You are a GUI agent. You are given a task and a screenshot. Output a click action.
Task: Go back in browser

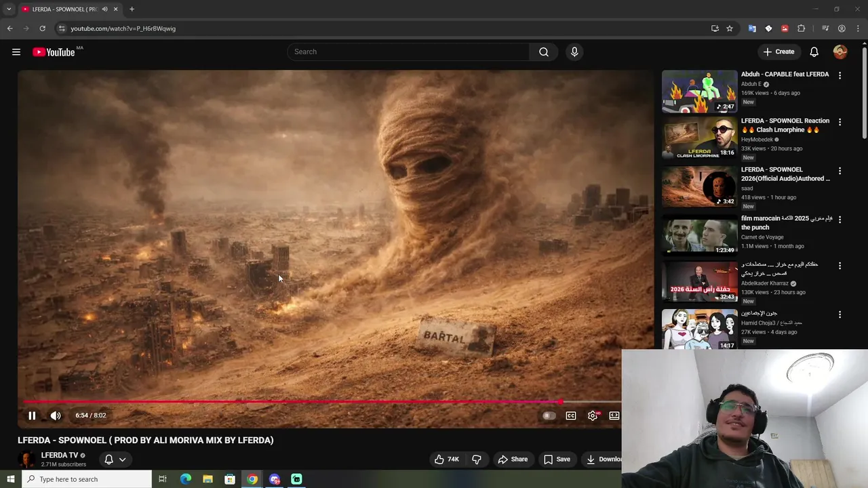pos(9,28)
